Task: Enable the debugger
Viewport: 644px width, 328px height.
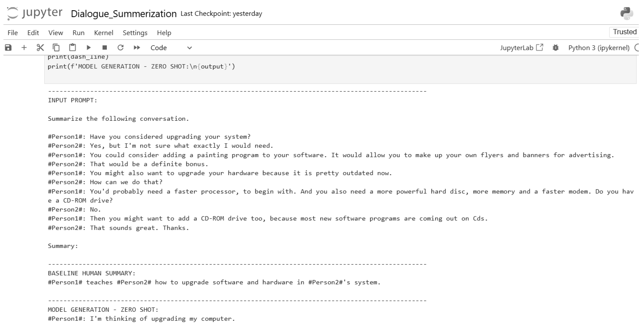Action: click(x=556, y=47)
